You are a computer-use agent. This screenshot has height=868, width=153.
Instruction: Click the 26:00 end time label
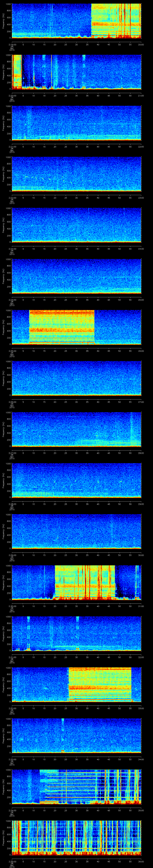141,351
